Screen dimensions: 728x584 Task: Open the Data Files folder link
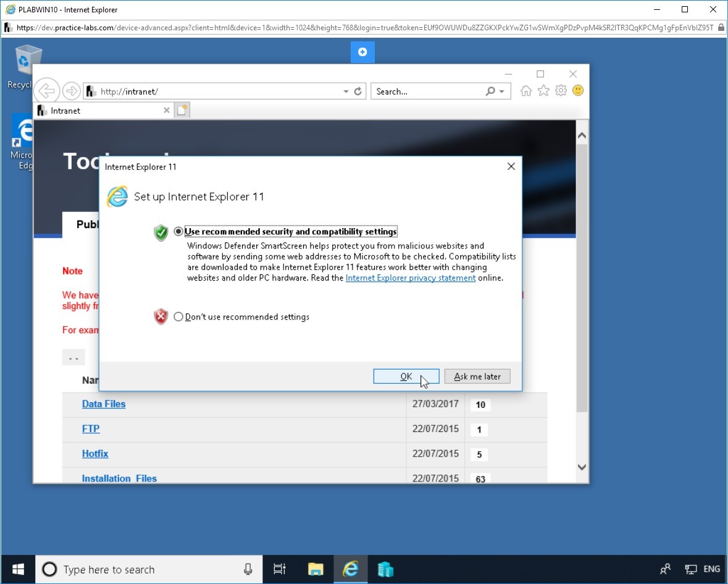[x=104, y=404]
